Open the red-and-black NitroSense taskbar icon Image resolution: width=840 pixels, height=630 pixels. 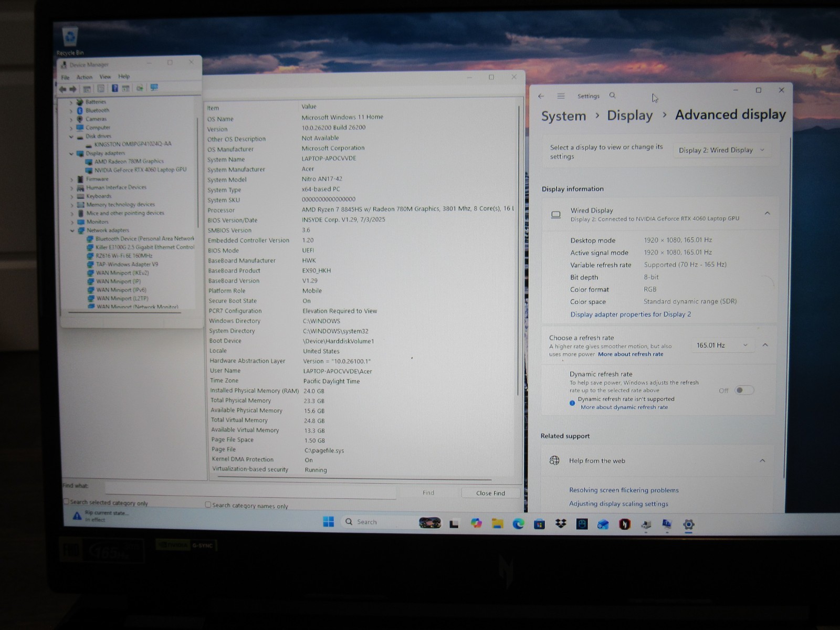[624, 524]
